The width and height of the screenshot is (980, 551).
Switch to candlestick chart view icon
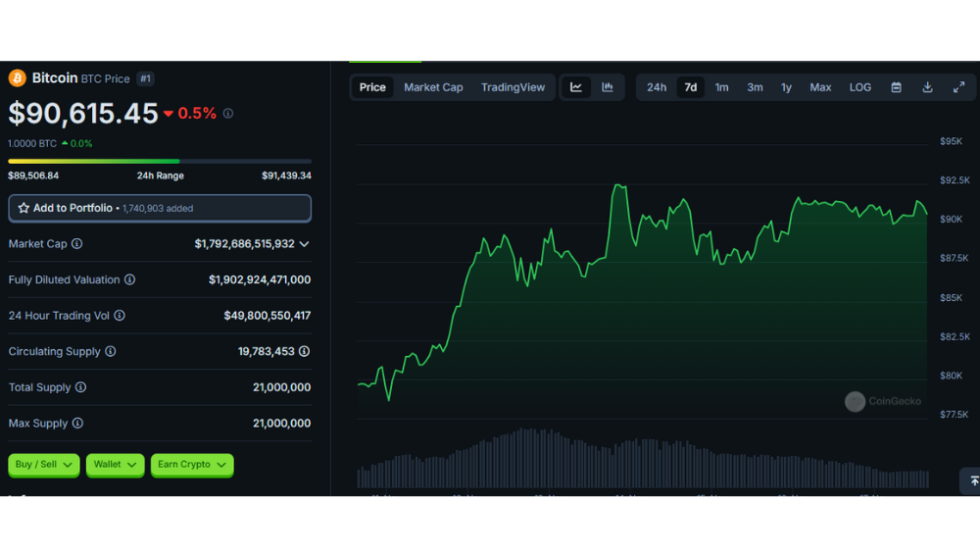pos(608,87)
